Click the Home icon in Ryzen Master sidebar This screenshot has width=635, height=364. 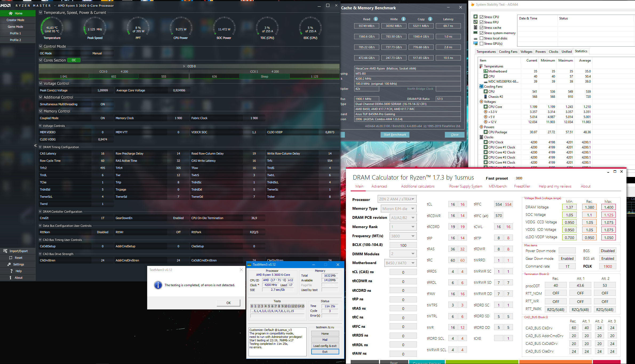[11, 13]
